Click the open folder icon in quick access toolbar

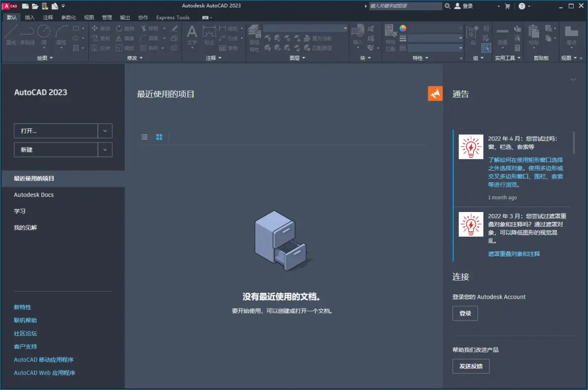coord(35,6)
